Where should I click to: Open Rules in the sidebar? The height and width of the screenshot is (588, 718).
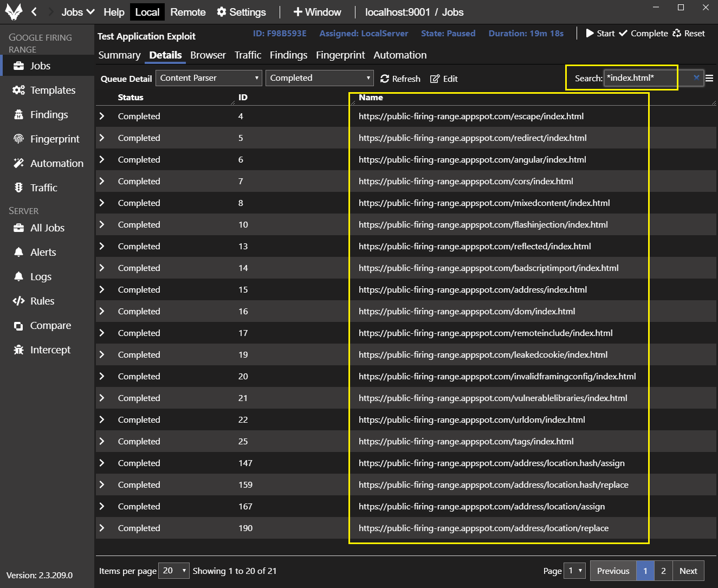pyautogui.click(x=42, y=301)
